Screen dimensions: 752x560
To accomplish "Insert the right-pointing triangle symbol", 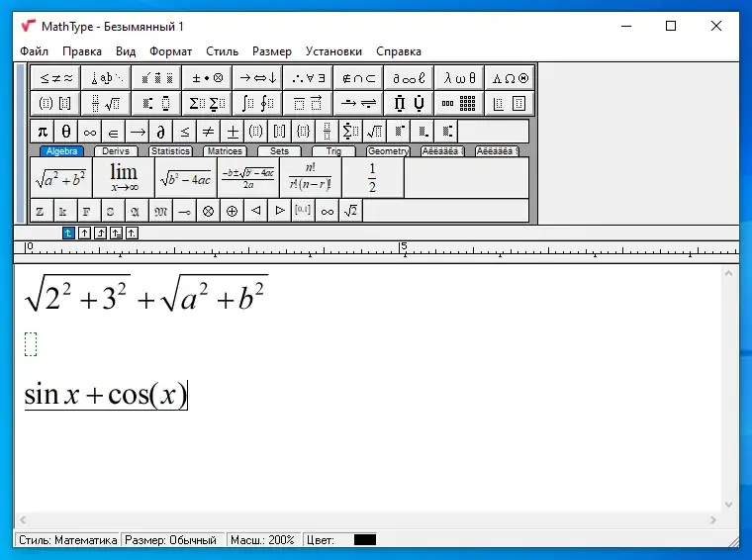I will (280, 211).
